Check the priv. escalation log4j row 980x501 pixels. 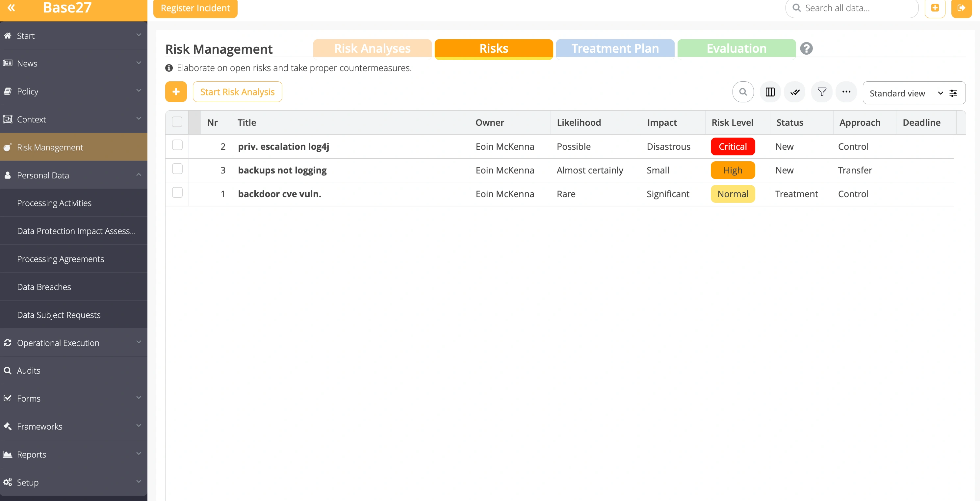tap(177, 145)
